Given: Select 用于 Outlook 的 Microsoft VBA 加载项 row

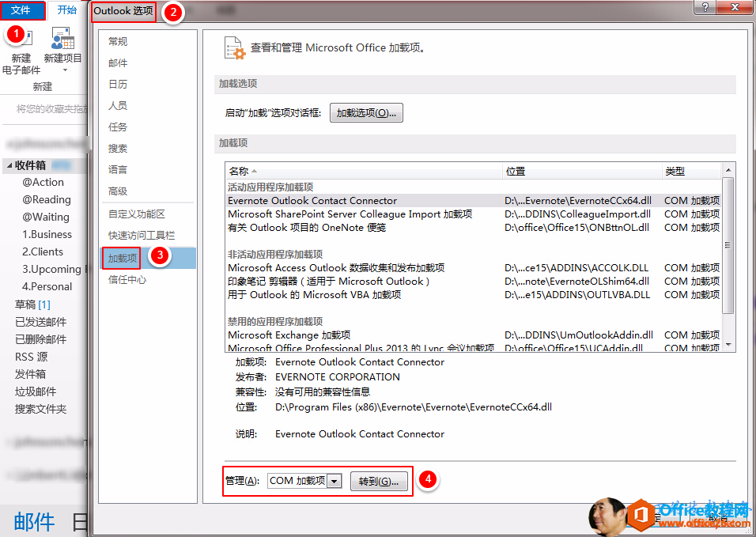Looking at the screenshot, I should click(x=474, y=294).
